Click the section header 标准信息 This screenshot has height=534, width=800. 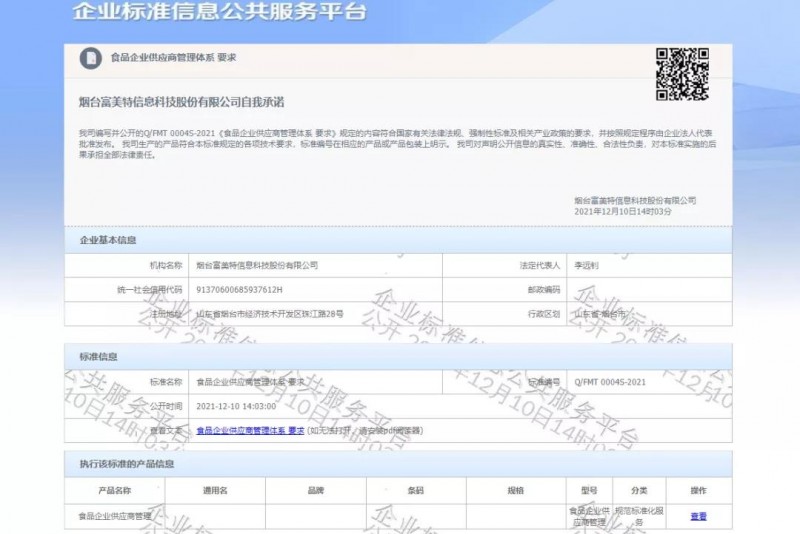(98, 357)
